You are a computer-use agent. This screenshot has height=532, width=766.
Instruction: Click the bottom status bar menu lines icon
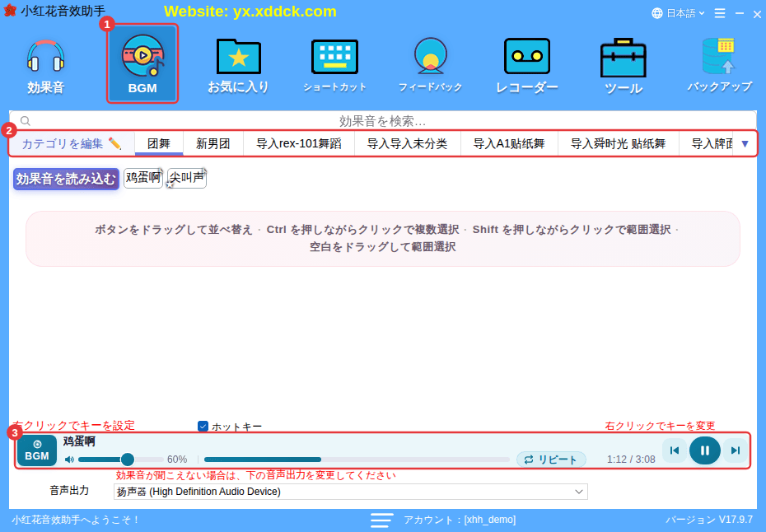[x=381, y=520]
